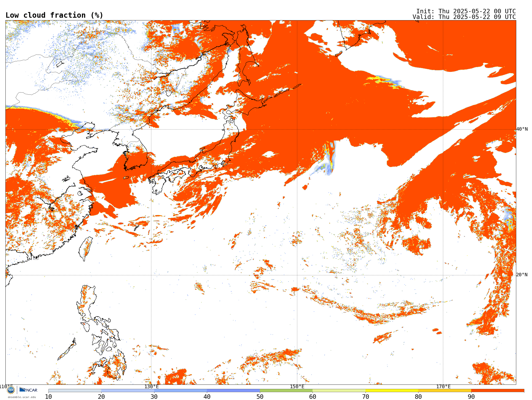
Task: Click the NCAR logo
Action: pyautogui.click(x=28, y=390)
